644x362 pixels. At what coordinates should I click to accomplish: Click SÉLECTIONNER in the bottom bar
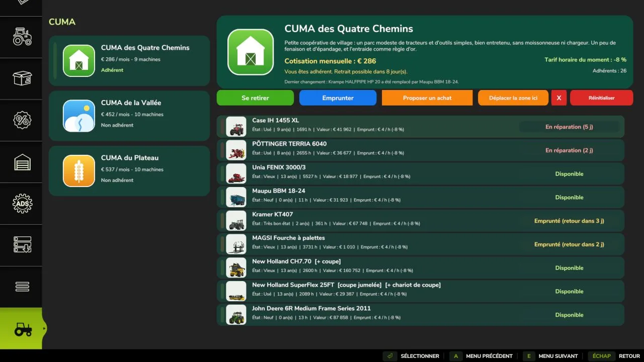click(x=412, y=356)
